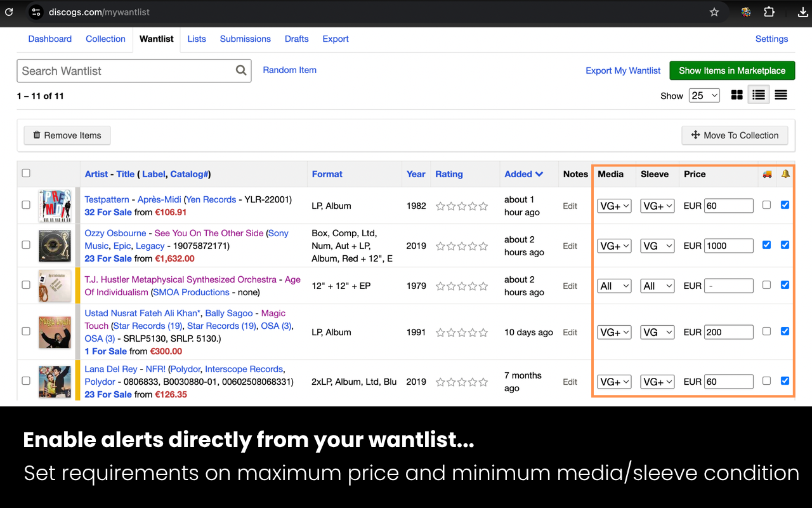Tick the select-all checkbox in table header
This screenshot has width=812, height=508.
[x=26, y=173]
